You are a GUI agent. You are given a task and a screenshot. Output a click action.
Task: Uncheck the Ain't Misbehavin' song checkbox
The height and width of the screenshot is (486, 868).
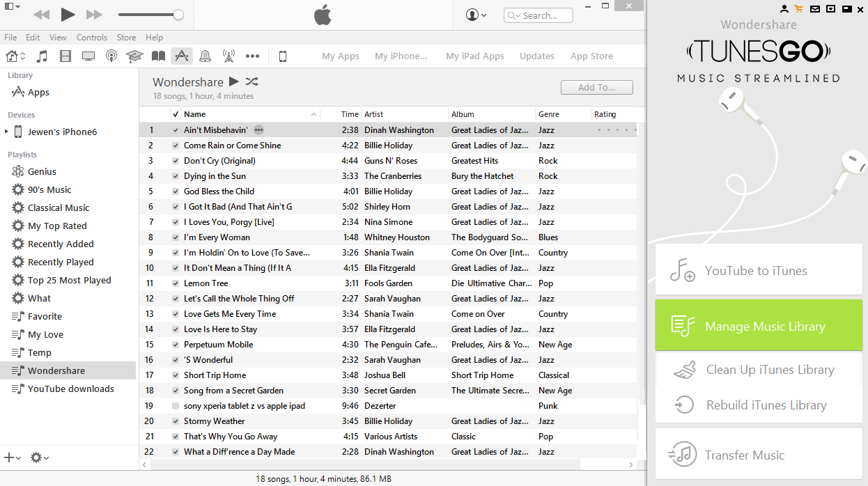coord(176,130)
